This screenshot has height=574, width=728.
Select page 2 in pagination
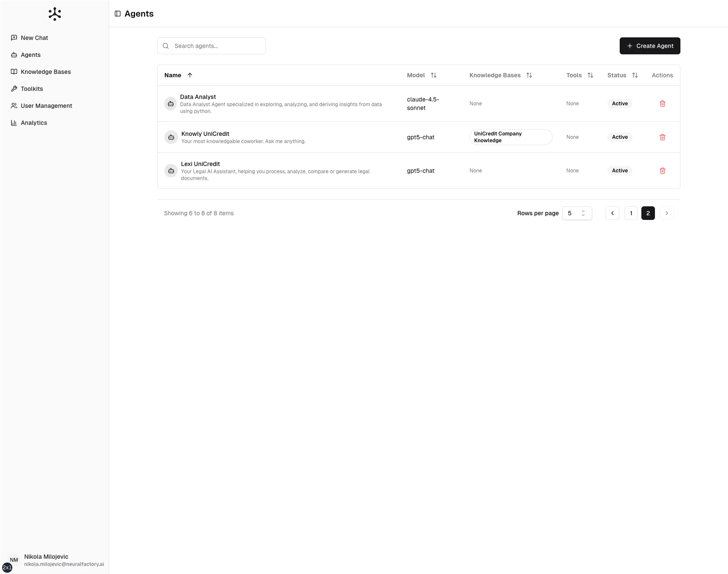coord(648,213)
